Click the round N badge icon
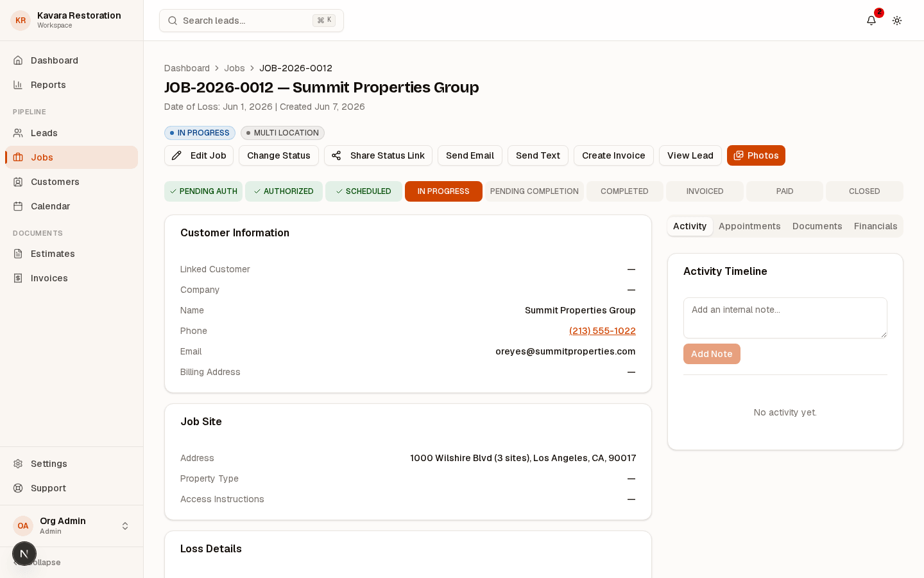Image resolution: width=924 pixels, height=578 pixels. pos(24,554)
